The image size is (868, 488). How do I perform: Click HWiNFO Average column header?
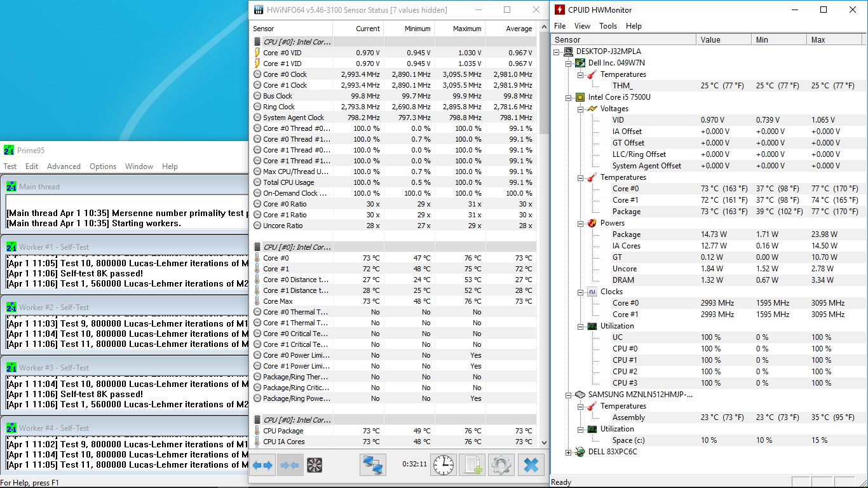pos(510,29)
